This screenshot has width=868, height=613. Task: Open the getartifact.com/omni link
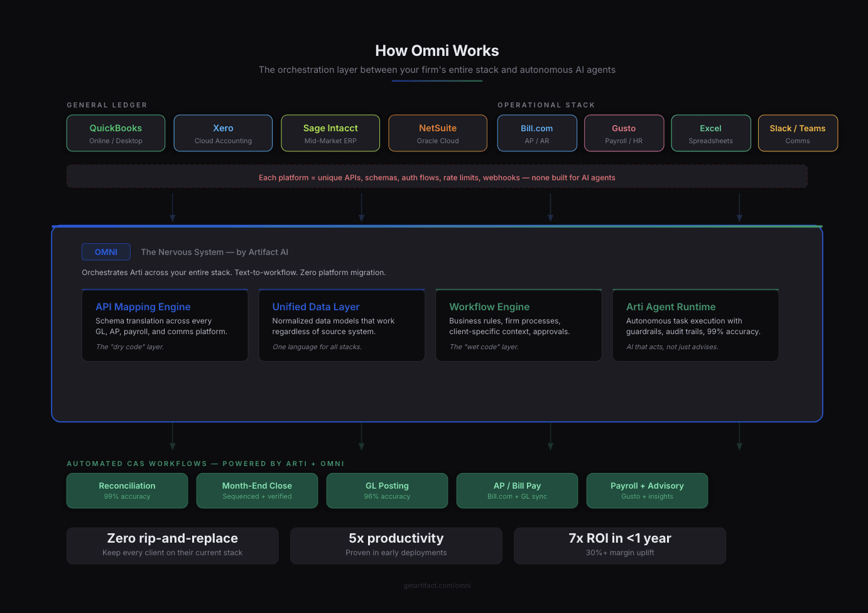pos(437,585)
